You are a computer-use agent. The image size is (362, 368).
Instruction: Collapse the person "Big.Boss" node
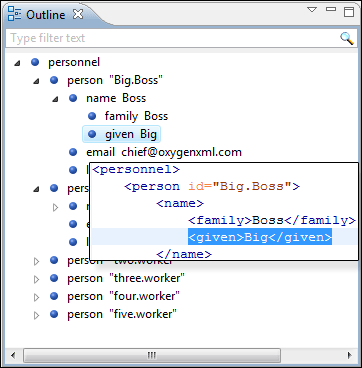tap(36, 81)
